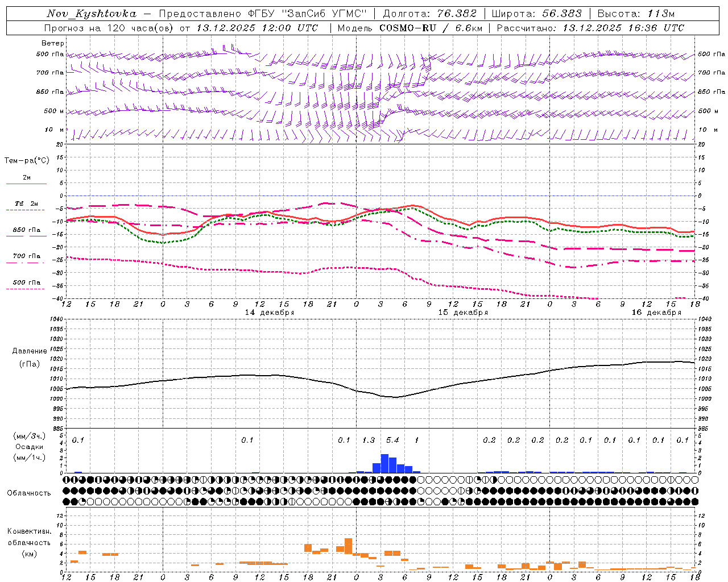Click the tallest orange convective cloud bar
This screenshot has width=728, height=582.
click(349, 547)
